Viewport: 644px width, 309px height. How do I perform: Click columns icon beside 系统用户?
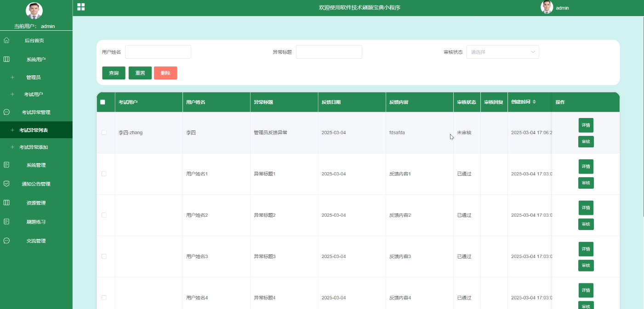pyautogui.click(x=6, y=59)
